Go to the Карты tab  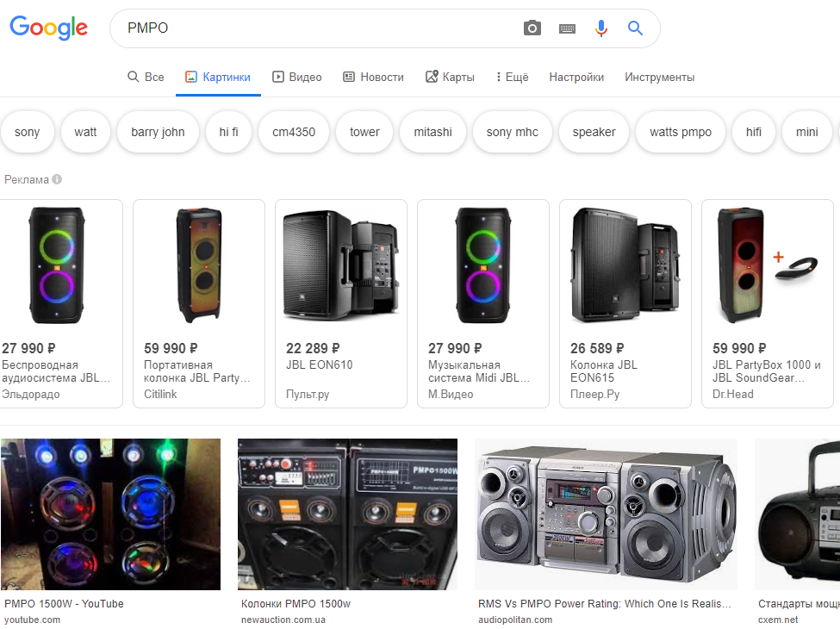click(x=450, y=78)
